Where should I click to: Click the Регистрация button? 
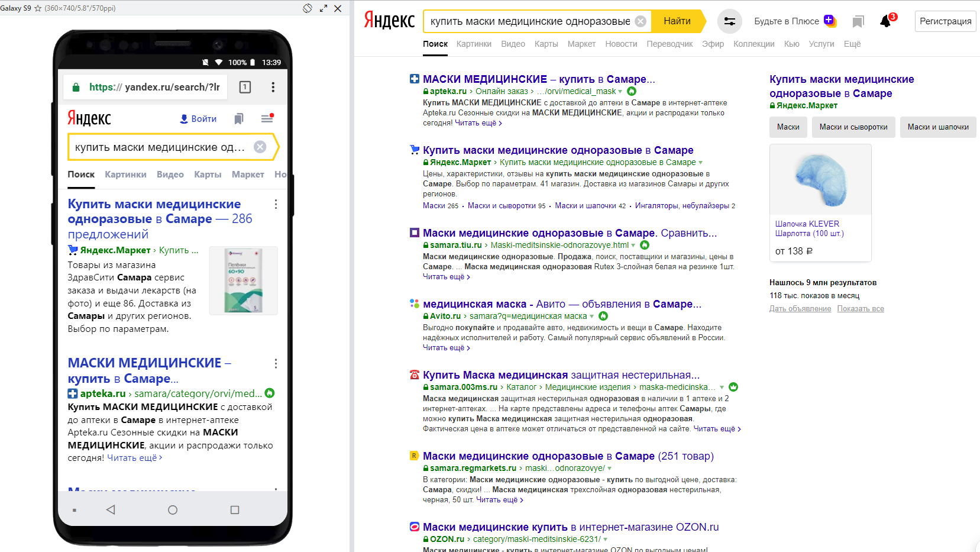coord(945,21)
